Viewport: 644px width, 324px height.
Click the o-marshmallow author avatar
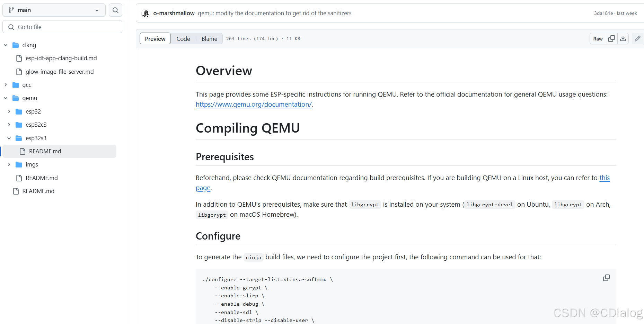click(146, 13)
